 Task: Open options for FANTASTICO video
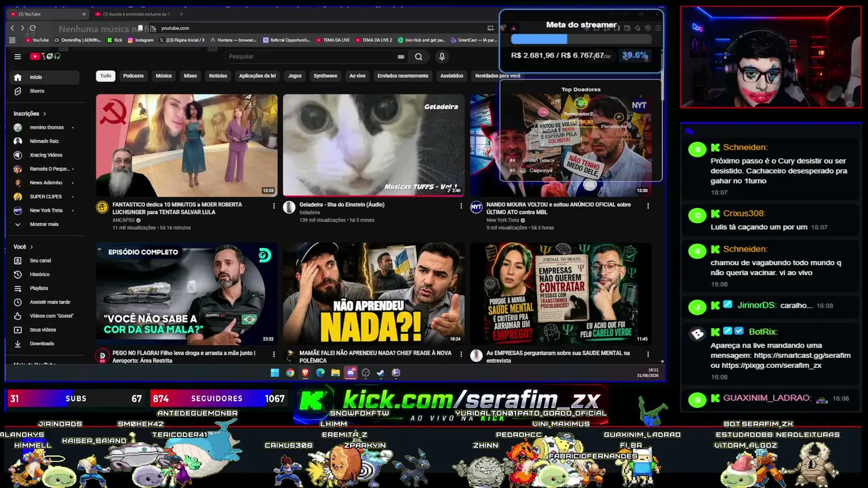(274, 205)
